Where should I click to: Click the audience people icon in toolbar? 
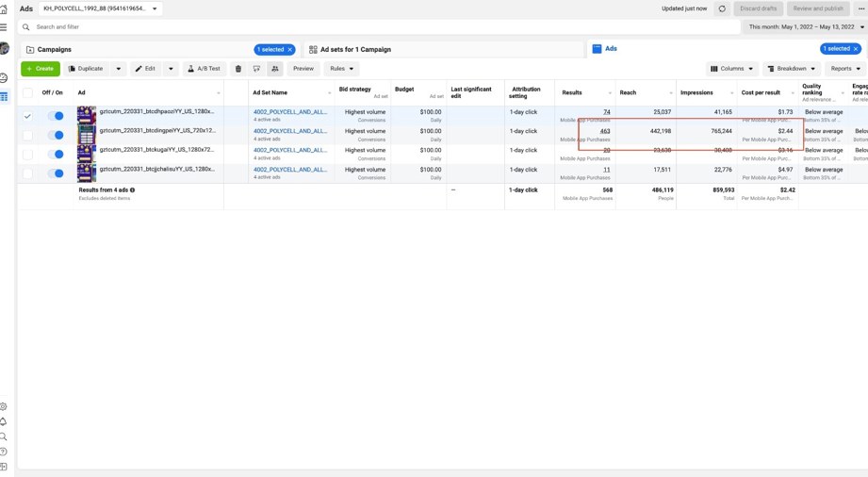275,69
